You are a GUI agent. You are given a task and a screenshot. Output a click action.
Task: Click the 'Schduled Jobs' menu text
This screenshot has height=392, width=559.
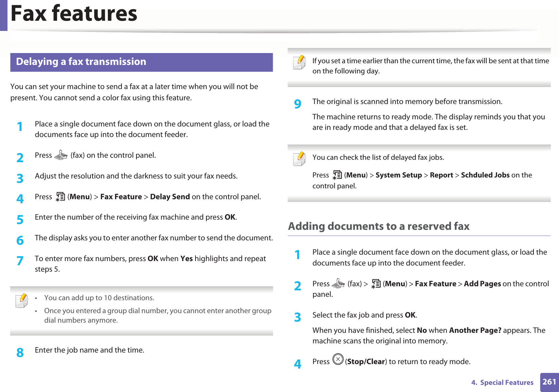coord(485,175)
